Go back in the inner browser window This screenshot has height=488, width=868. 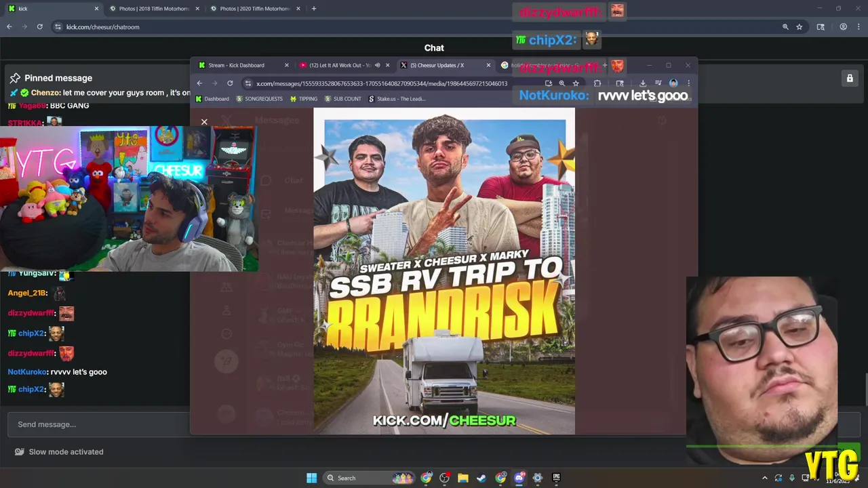pyautogui.click(x=199, y=83)
